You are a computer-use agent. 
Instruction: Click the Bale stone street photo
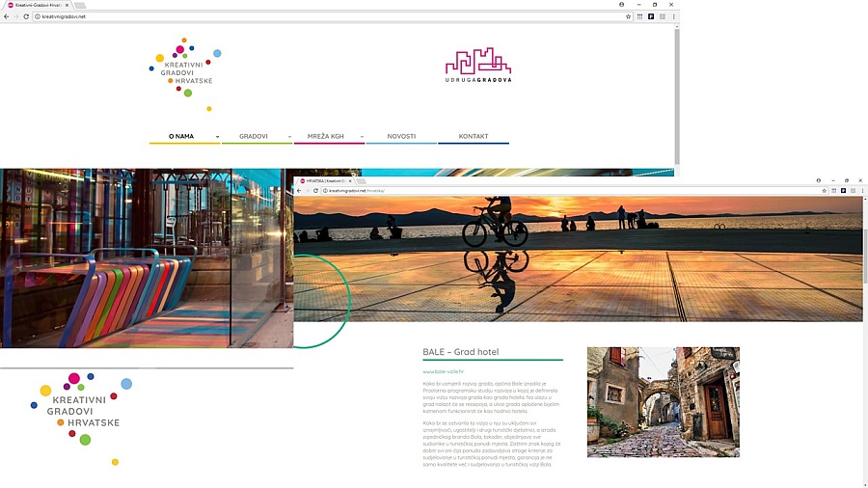click(x=664, y=402)
